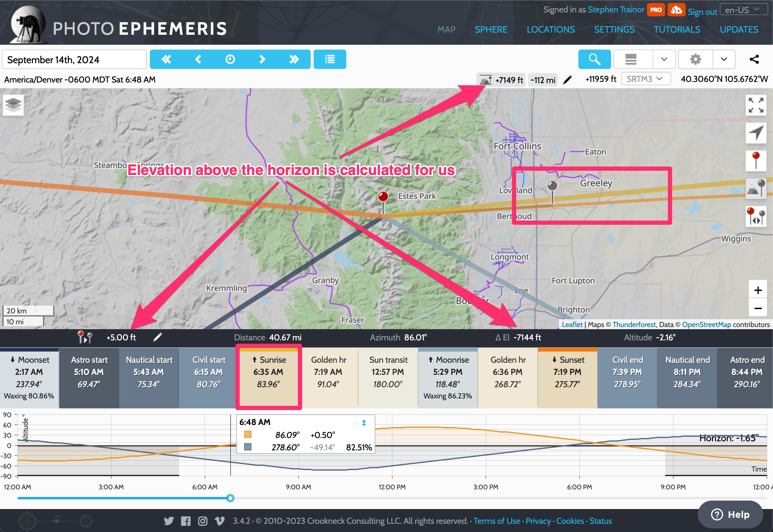Open the Status link
Image resolution: width=773 pixels, height=532 pixels.
[x=600, y=521]
